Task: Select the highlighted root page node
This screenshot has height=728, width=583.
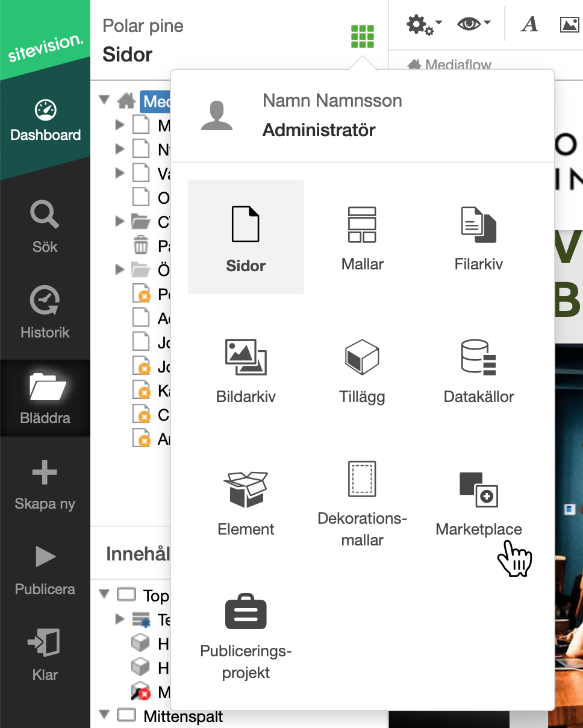Action: [155, 101]
